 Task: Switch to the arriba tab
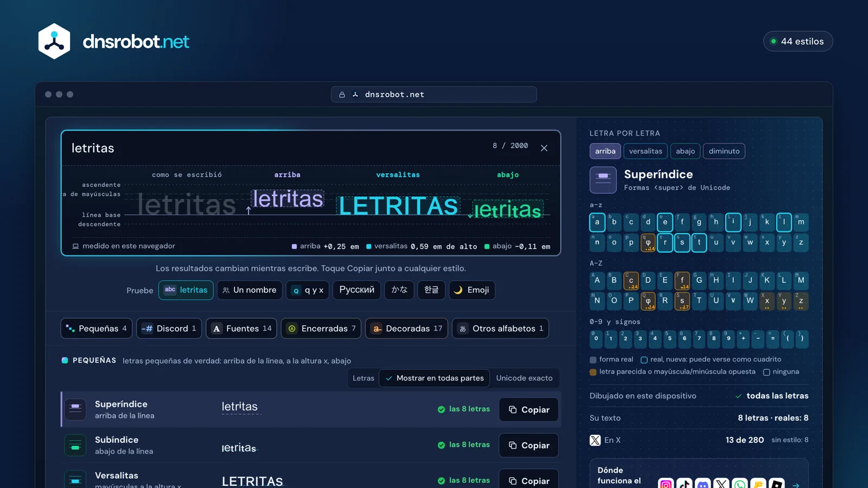(x=605, y=151)
